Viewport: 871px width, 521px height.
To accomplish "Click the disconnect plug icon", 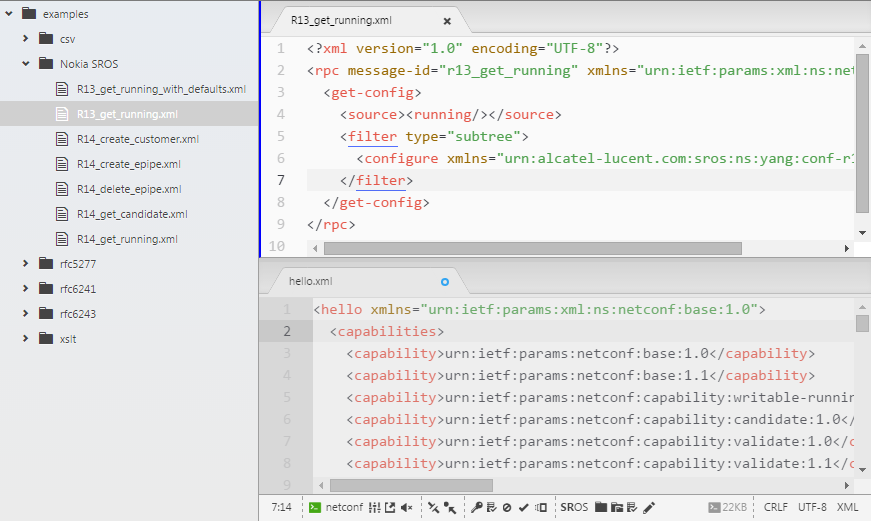I will click(x=433, y=507).
